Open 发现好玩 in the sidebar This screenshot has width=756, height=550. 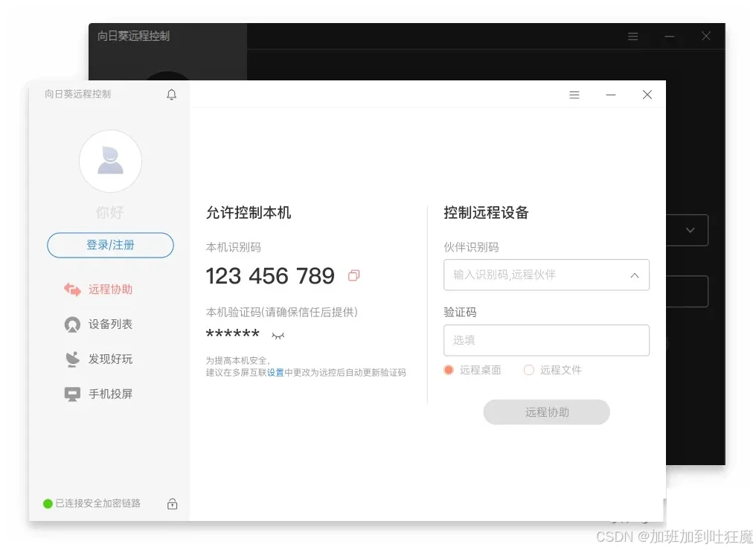98,359
